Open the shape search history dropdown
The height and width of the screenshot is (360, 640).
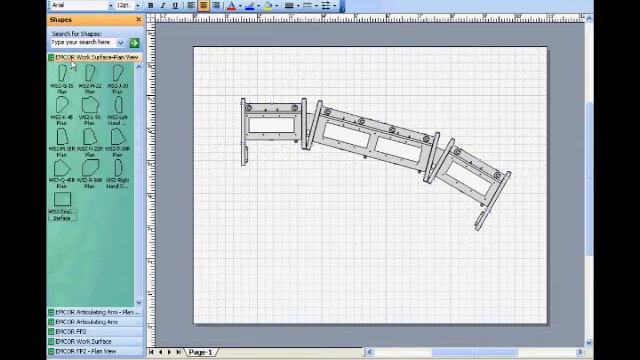coord(121,42)
